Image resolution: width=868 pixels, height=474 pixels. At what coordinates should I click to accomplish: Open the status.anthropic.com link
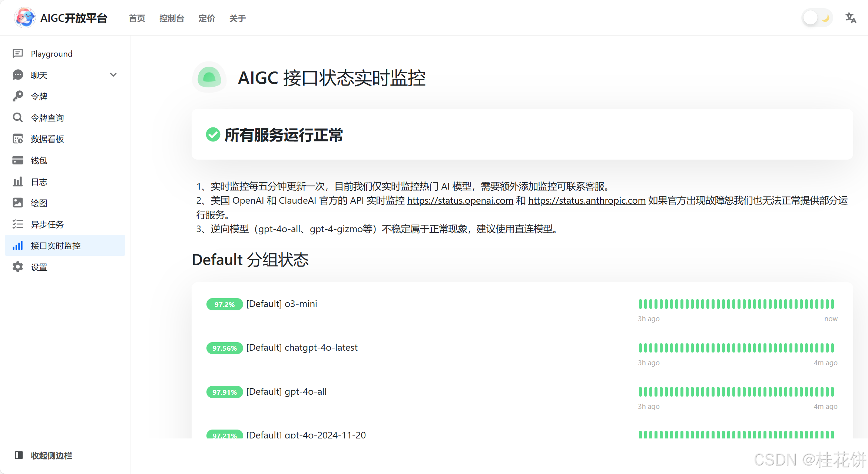click(x=587, y=200)
